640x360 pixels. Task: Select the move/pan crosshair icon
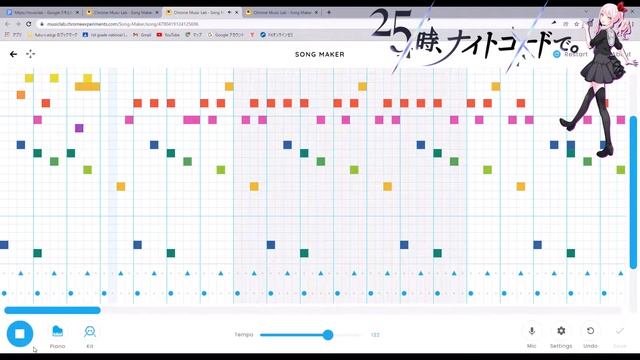tap(31, 54)
